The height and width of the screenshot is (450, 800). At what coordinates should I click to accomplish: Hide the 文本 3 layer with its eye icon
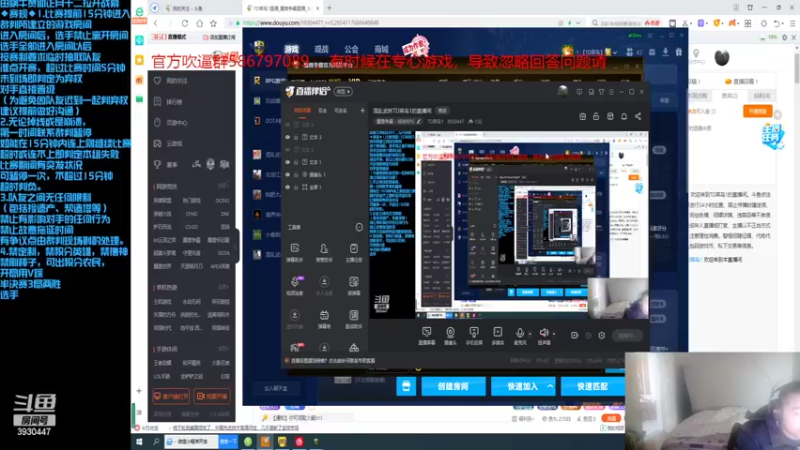tap(288, 137)
